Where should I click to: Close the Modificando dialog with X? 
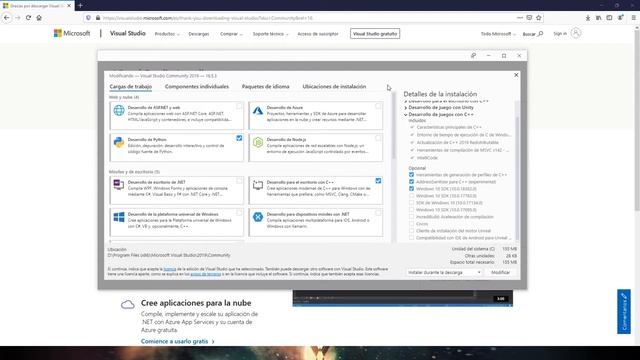click(516, 75)
